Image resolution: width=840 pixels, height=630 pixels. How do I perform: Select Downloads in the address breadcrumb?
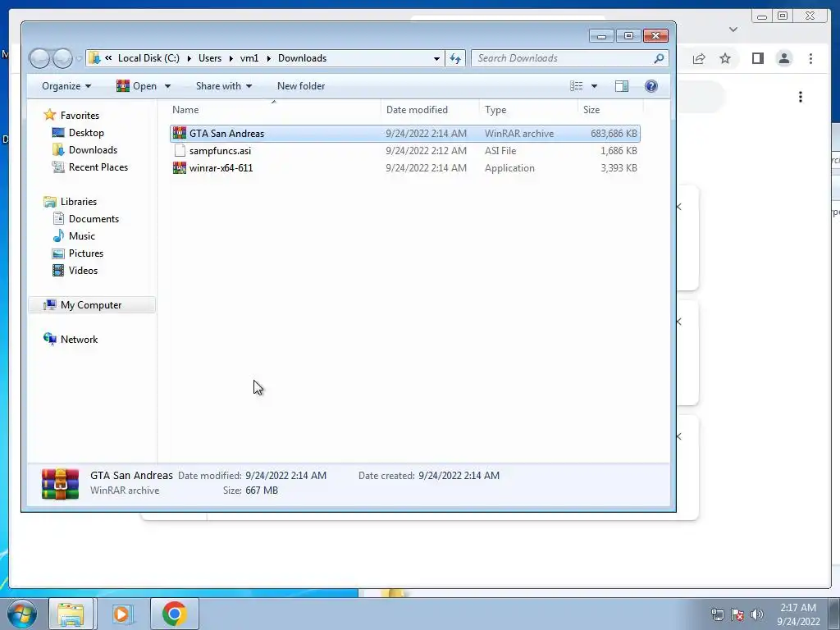pos(302,58)
